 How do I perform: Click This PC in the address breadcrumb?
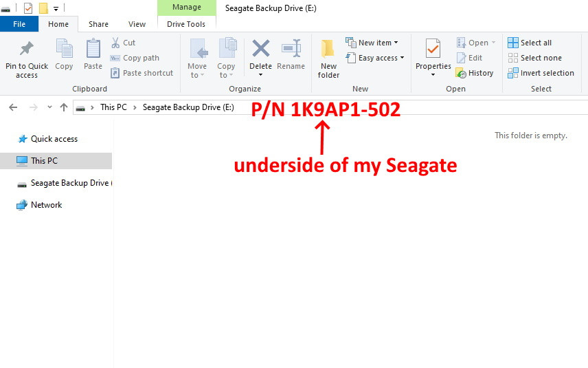pos(113,107)
